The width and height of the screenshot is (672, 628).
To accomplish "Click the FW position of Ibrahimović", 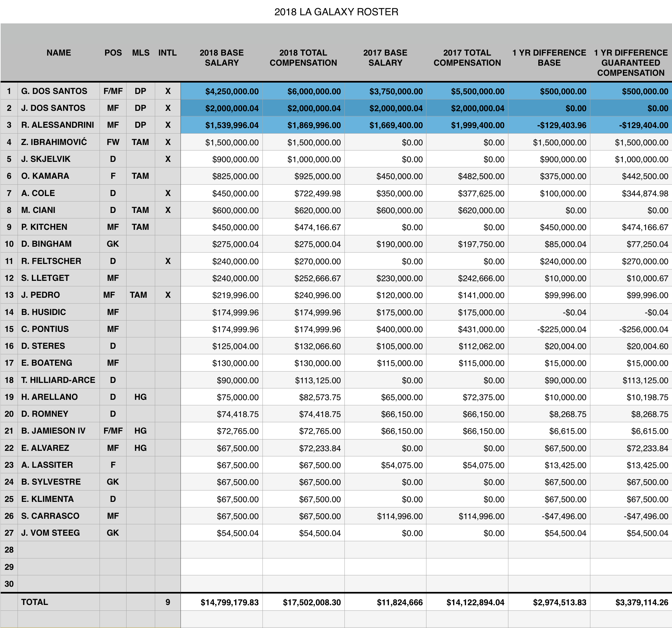I will tap(113, 142).
